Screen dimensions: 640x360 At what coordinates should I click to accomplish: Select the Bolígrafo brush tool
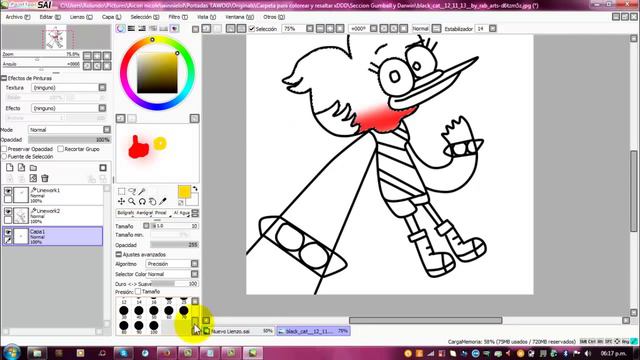[125, 213]
